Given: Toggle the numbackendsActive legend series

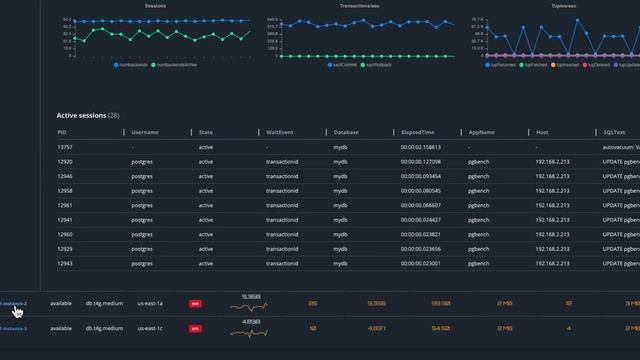Looking at the screenshot, I should point(174,65).
